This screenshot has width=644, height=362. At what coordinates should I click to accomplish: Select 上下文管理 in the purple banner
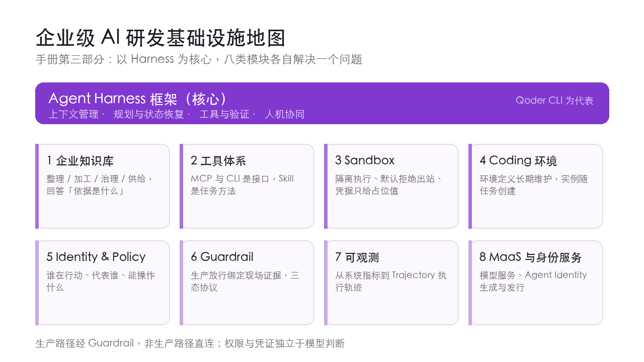click(73, 114)
